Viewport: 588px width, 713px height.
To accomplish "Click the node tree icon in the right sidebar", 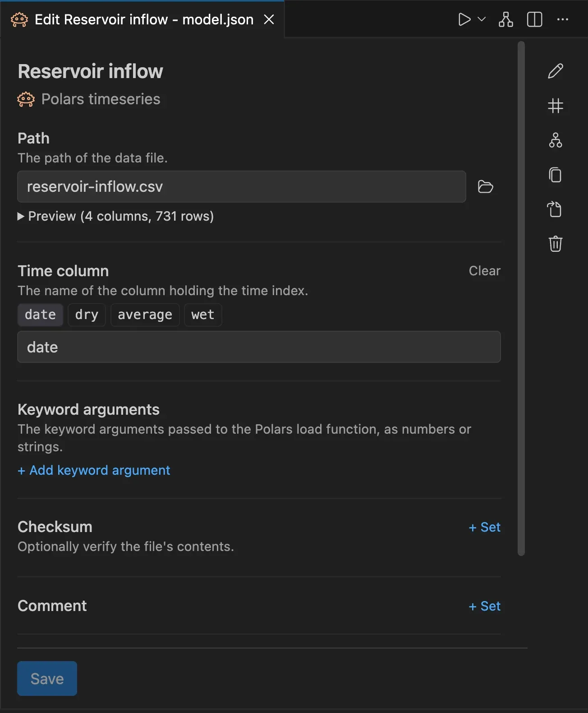I will [556, 140].
